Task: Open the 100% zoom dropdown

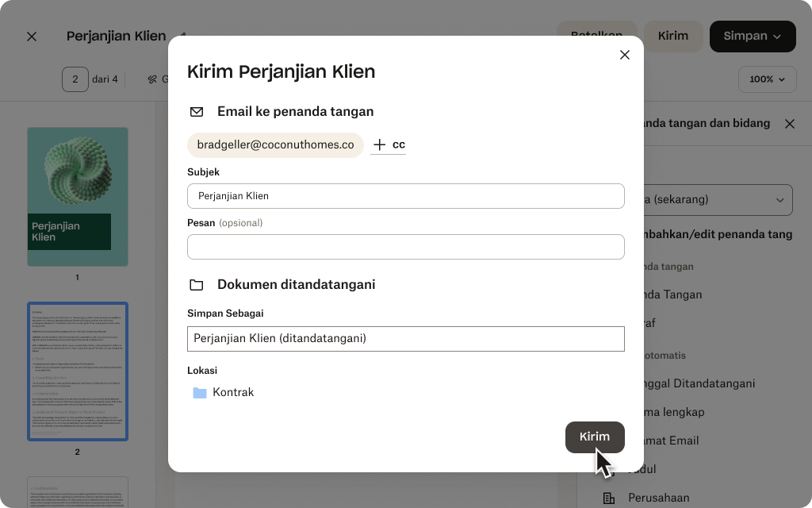Action: coord(767,79)
